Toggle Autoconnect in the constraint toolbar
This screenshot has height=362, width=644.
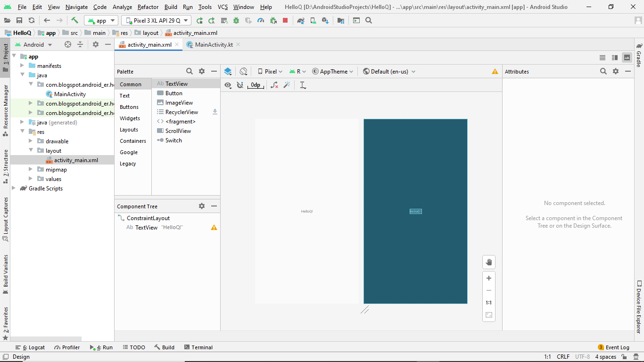coord(240,85)
